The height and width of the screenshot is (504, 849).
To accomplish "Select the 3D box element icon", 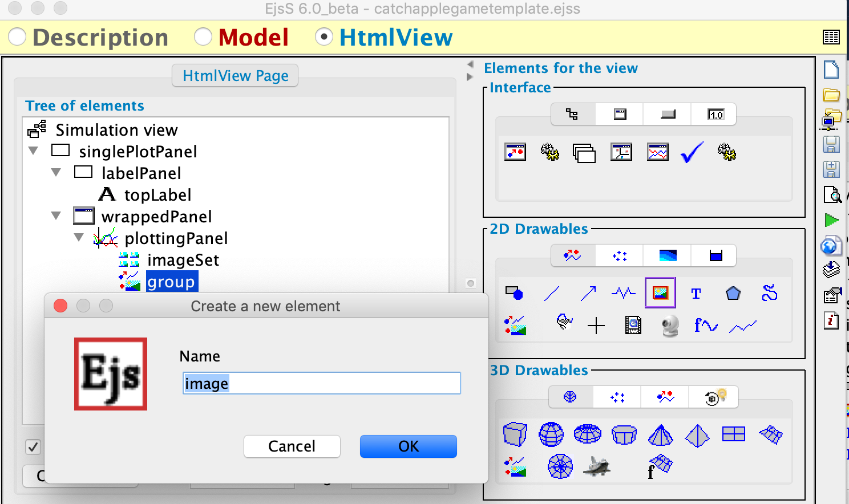I will (515, 434).
